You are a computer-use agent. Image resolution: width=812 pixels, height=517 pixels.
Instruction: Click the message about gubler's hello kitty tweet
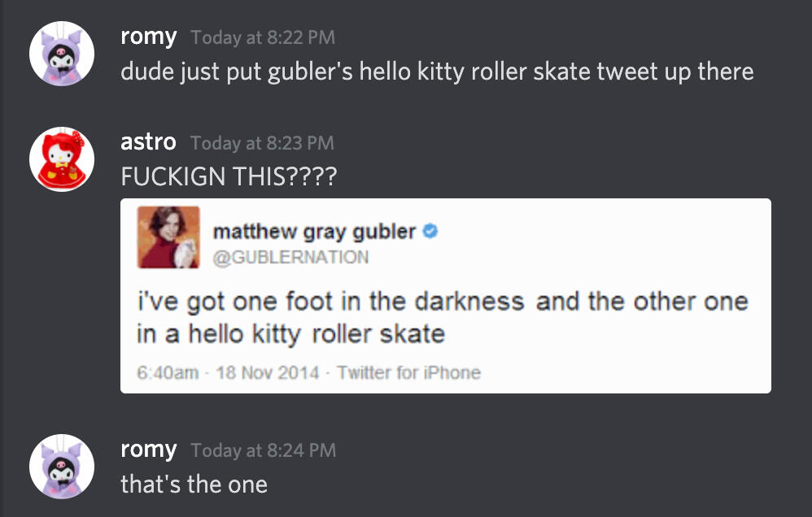tap(436, 72)
